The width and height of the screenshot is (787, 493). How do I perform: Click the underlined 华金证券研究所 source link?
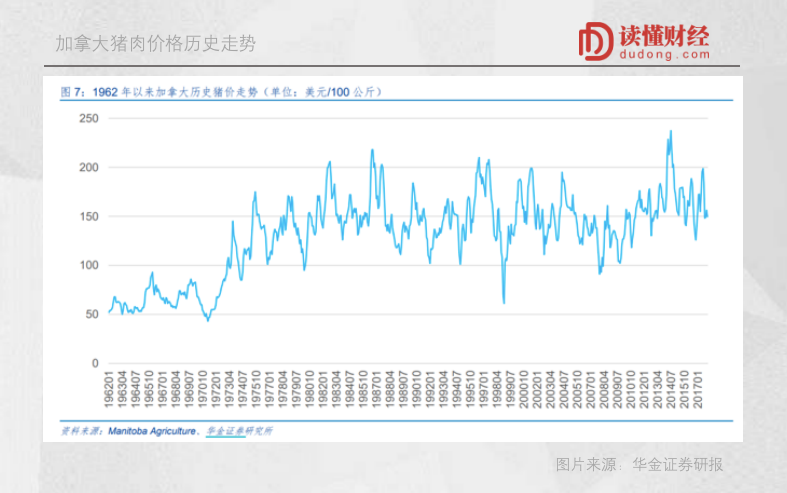[239, 431]
